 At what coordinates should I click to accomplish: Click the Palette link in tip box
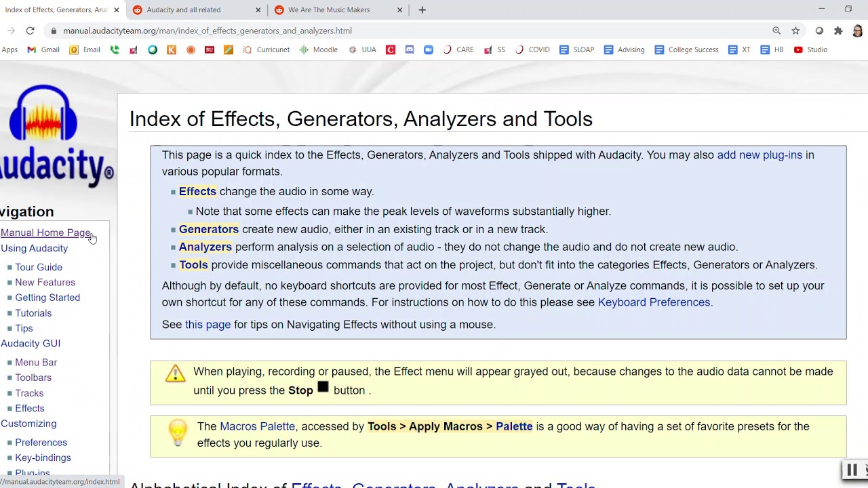point(514,426)
